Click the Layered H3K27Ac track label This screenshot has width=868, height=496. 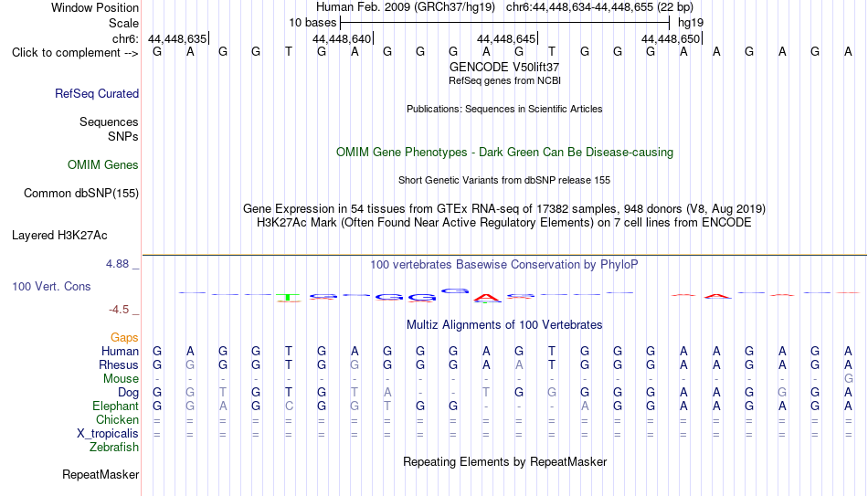click(59, 236)
